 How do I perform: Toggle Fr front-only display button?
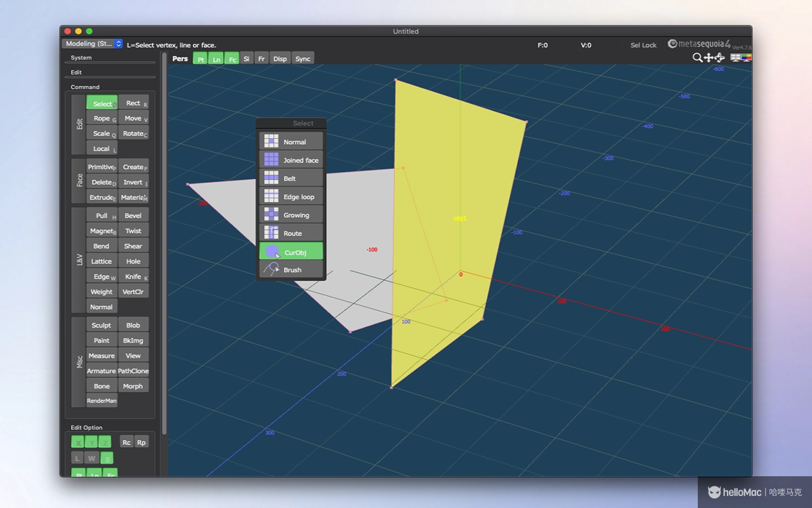coord(261,59)
